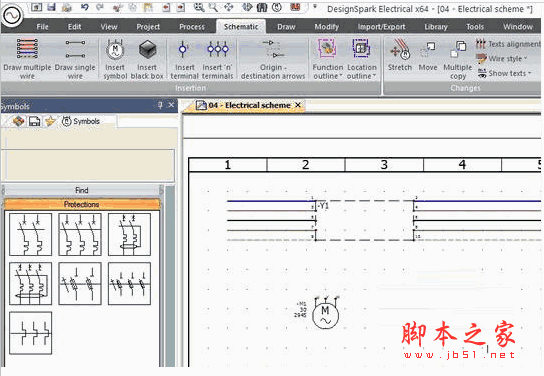
Task: Click the favorites star icon in Symbols panel
Action: pyautogui.click(x=51, y=121)
